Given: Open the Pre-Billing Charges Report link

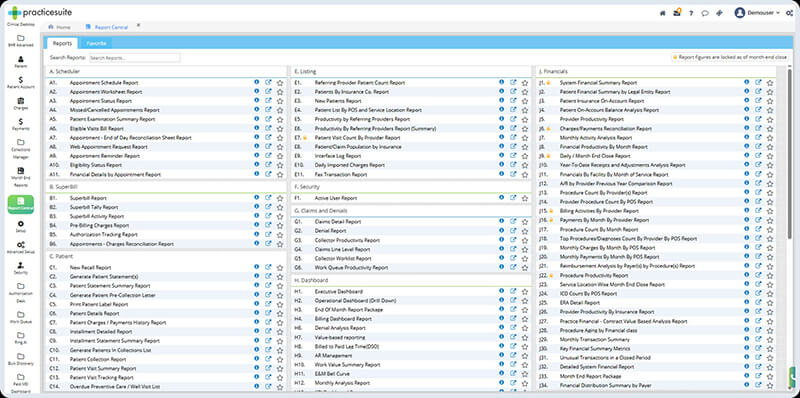Looking at the screenshot, I should [x=99, y=226].
